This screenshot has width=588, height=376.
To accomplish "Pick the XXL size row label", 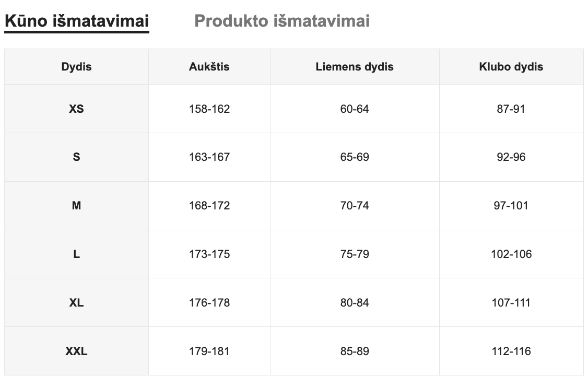I will [x=76, y=351].
